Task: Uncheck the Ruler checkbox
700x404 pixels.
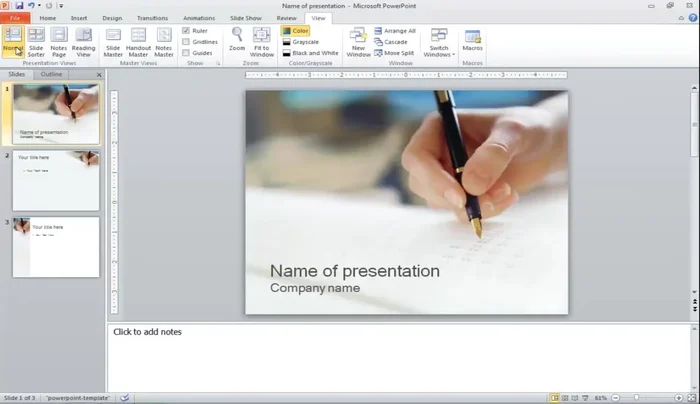Action: click(186, 31)
